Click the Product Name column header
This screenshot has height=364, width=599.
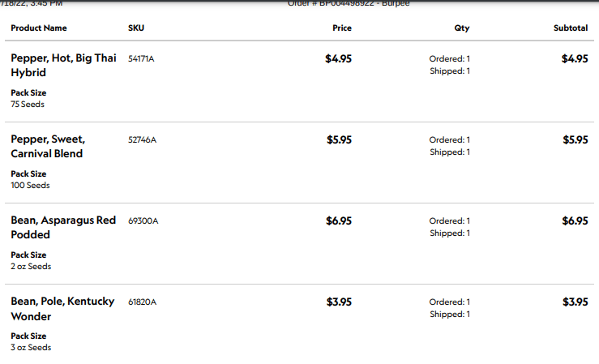(39, 28)
